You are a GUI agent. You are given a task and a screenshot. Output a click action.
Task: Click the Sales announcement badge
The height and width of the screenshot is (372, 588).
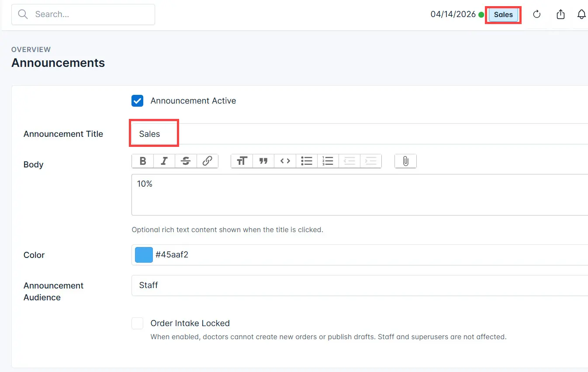point(503,15)
